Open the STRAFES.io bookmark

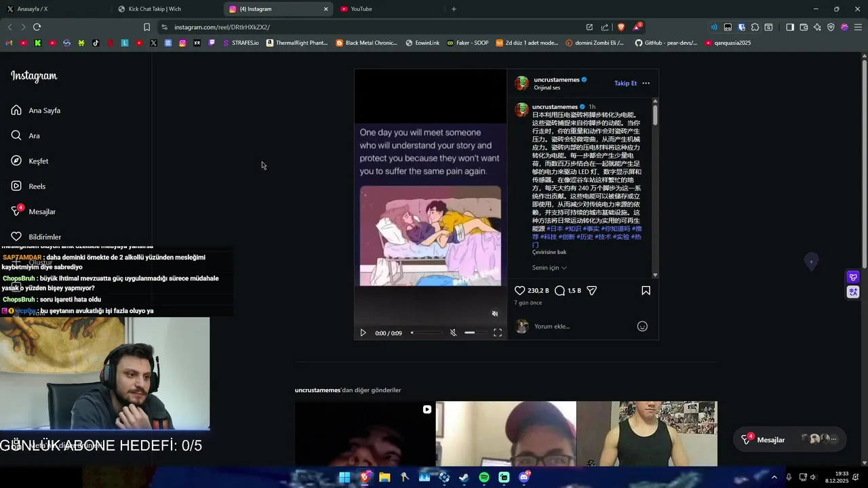(241, 43)
